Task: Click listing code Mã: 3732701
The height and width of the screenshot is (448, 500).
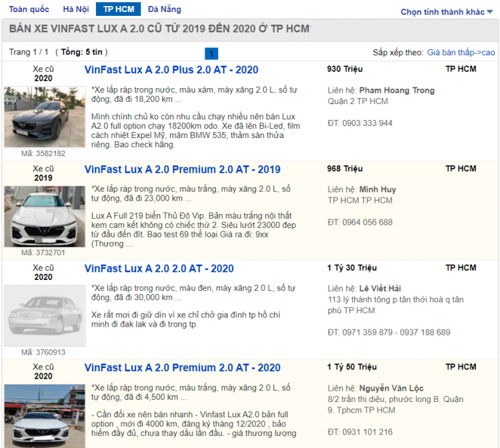Action: coord(43,253)
